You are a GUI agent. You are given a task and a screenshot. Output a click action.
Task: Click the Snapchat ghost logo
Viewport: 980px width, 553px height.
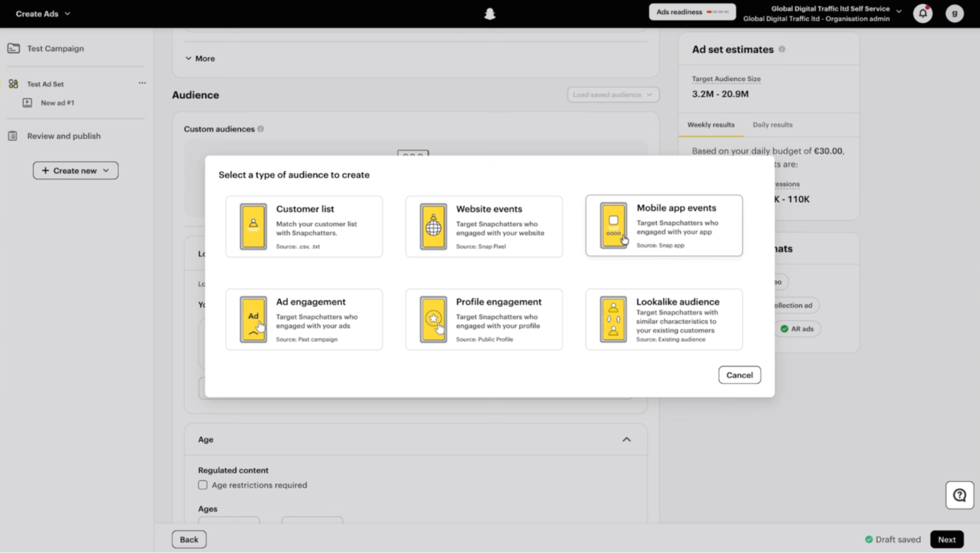[489, 14]
